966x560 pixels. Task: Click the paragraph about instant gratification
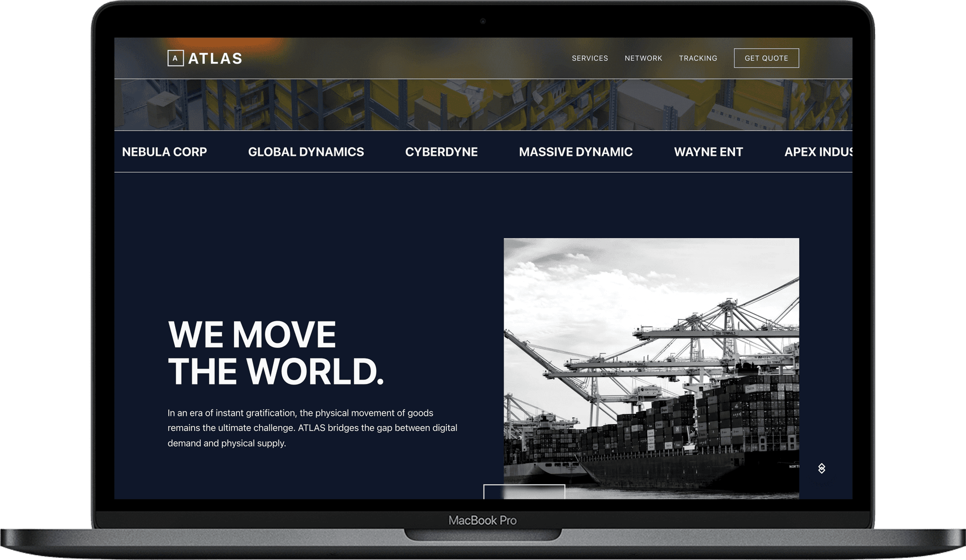(x=312, y=428)
